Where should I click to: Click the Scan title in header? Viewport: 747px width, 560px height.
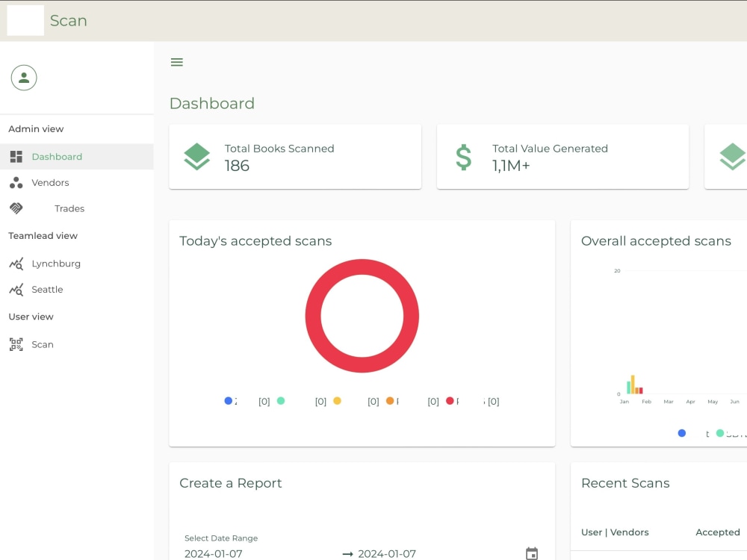click(x=69, y=20)
